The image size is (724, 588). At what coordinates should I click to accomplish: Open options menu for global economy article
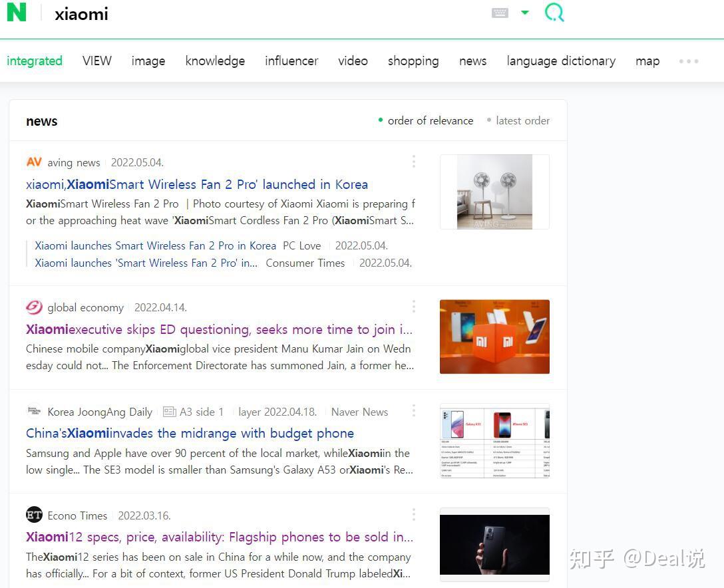click(414, 307)
